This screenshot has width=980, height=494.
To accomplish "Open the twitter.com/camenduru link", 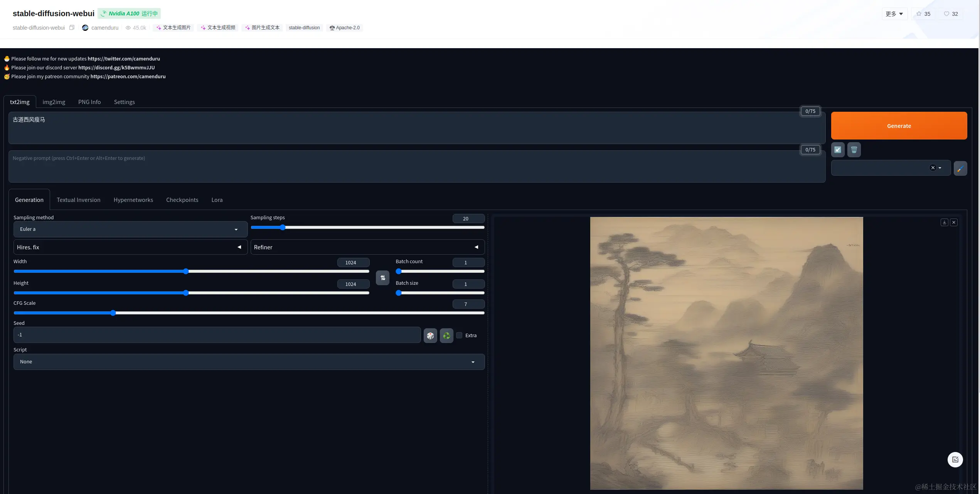I will (124, 59).
